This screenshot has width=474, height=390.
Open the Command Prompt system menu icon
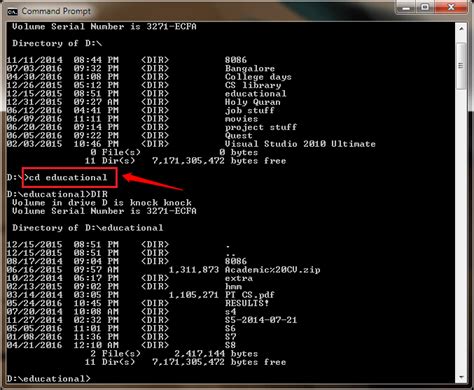12,12
